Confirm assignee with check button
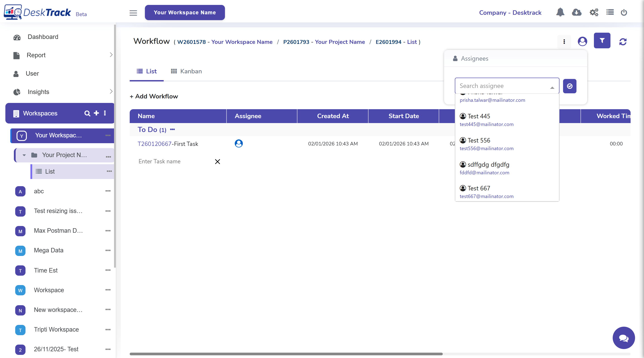 point(569,86)
